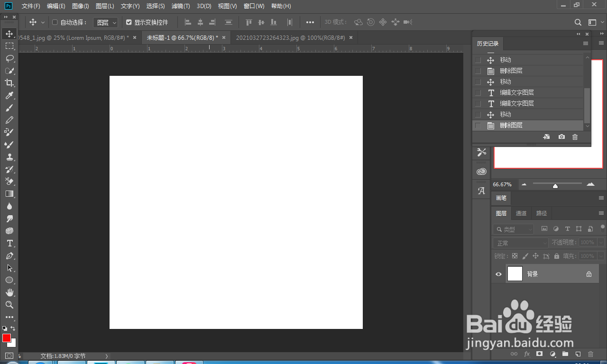Select the Pencil tool
Viewport: 607px width, 364px height.
click(9, 120)
